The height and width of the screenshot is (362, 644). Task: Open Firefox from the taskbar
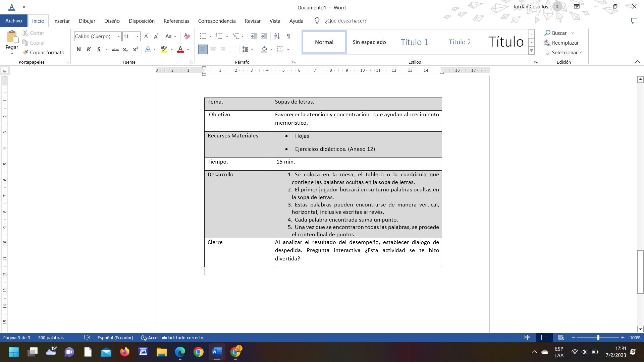[x=125, y=352]
